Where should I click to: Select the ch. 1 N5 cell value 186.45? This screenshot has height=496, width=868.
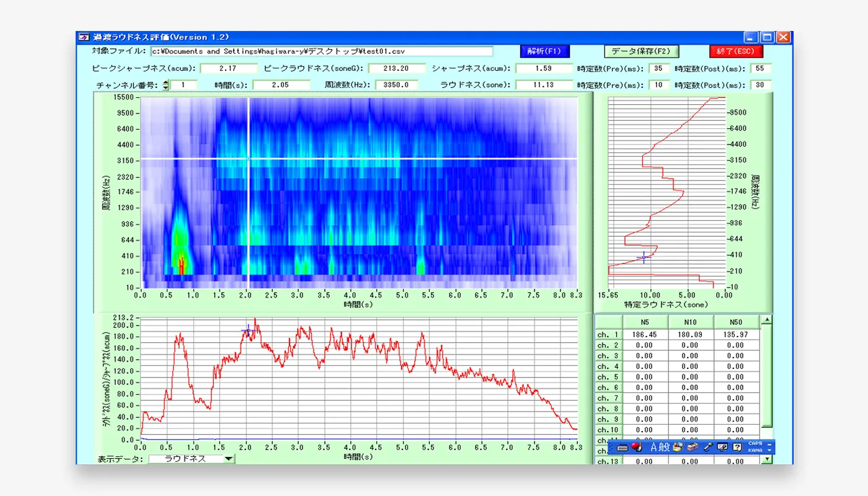tap(644, 335)
